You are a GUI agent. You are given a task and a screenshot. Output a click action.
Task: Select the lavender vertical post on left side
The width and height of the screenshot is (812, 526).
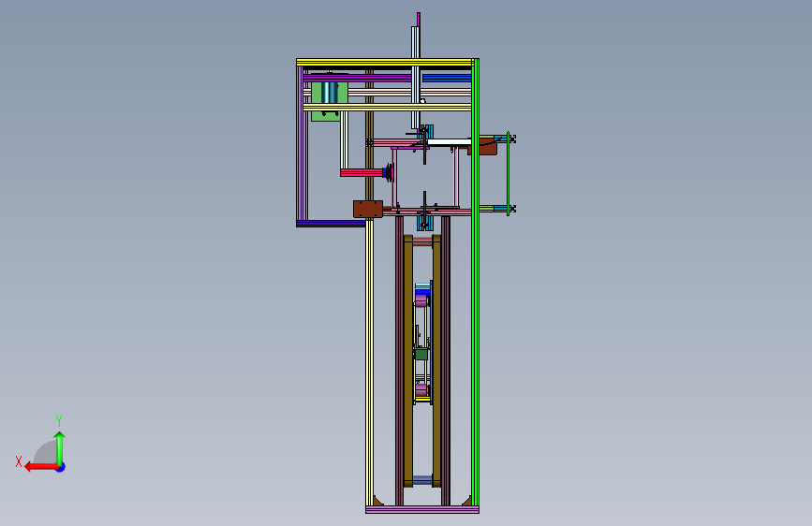point(300,143)
